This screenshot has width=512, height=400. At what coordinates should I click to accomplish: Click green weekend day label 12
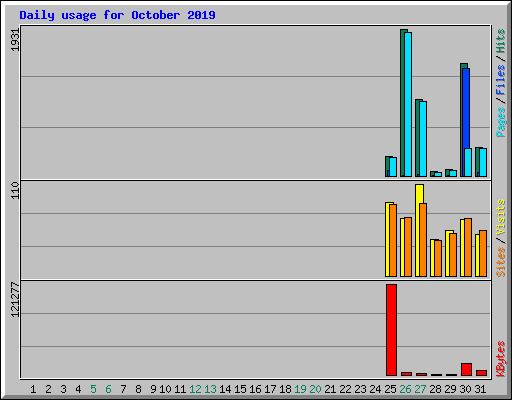coord(195,389)
